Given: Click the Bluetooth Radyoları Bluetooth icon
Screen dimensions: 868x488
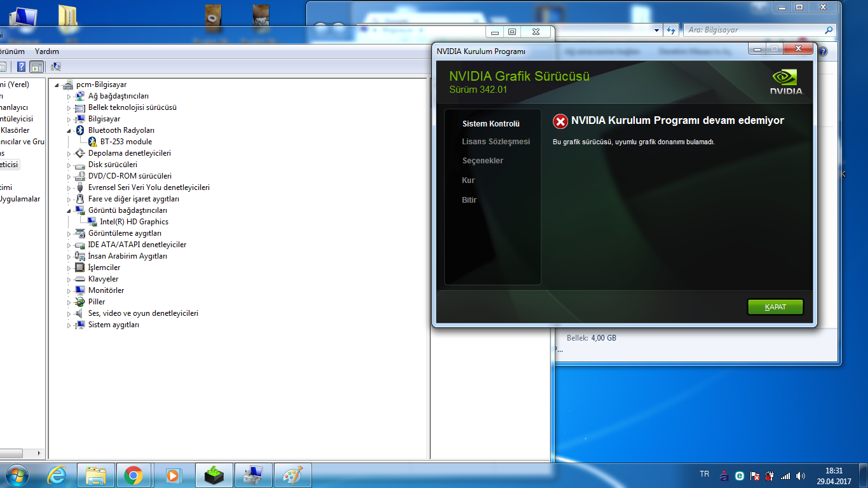Looking at the screenshot, I should 80,130.
